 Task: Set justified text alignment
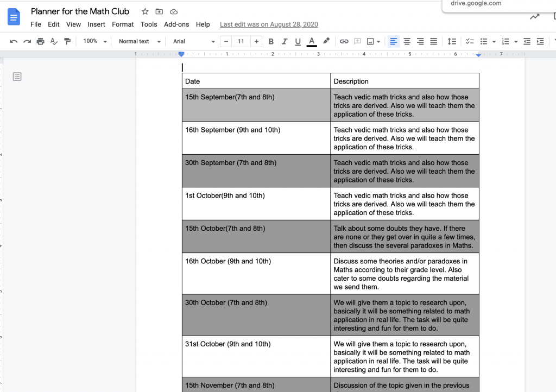coord(434,41)
